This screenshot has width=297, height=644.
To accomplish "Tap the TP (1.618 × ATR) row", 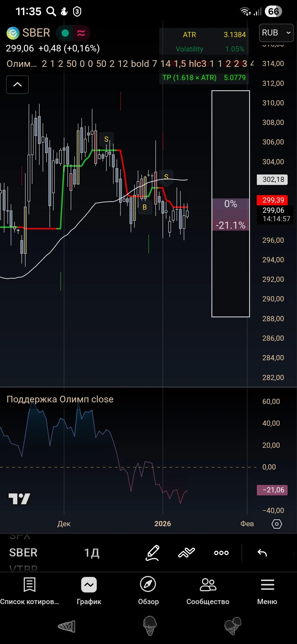I will coord(204,78).
